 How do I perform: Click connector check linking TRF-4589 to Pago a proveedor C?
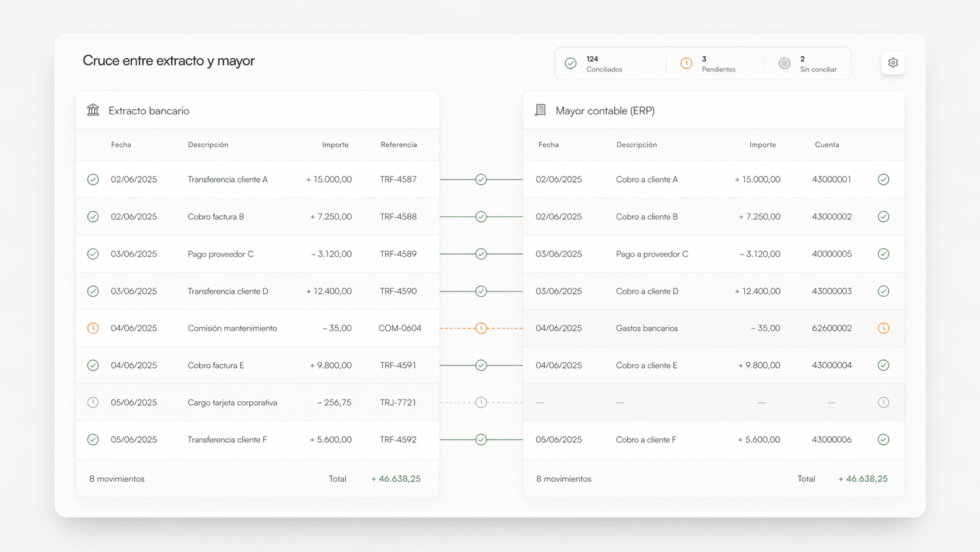(481, 254)
